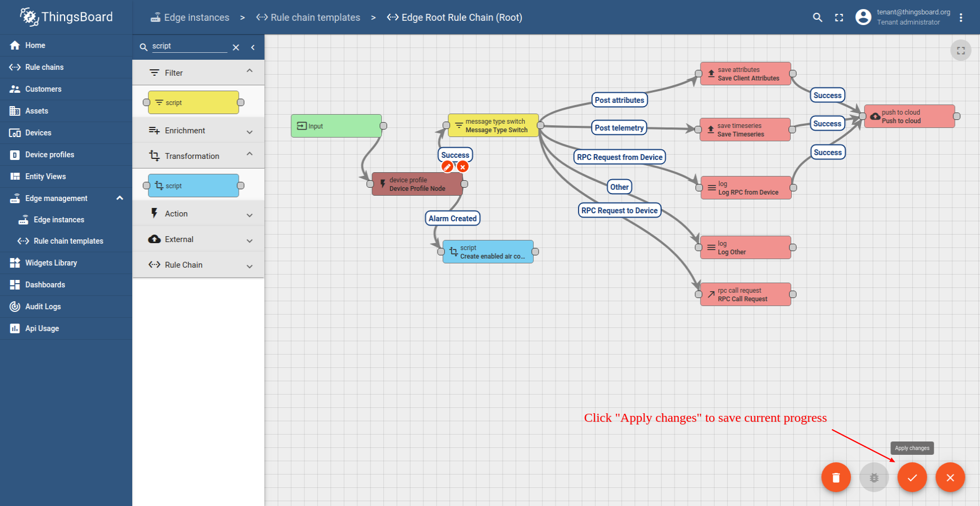Image resolution: width=980 pixels, height=506 pixels.
Task: Select the Save Timeseries node
Action: point(745,130)
